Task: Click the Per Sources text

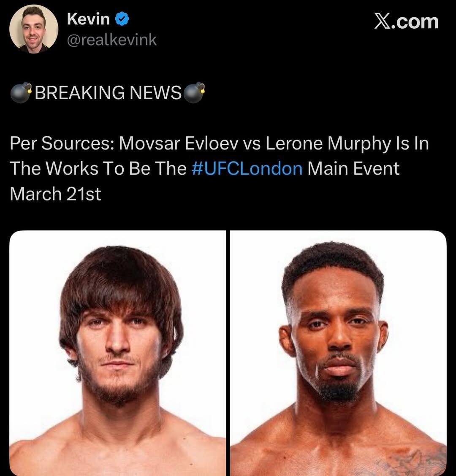Action: pyautogui.click(x=62, y=143)
